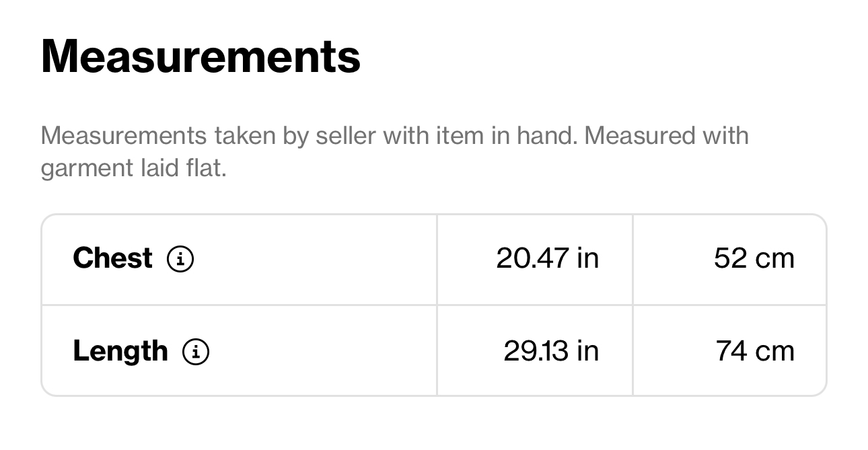Open the Length measurement info icon

196,352
